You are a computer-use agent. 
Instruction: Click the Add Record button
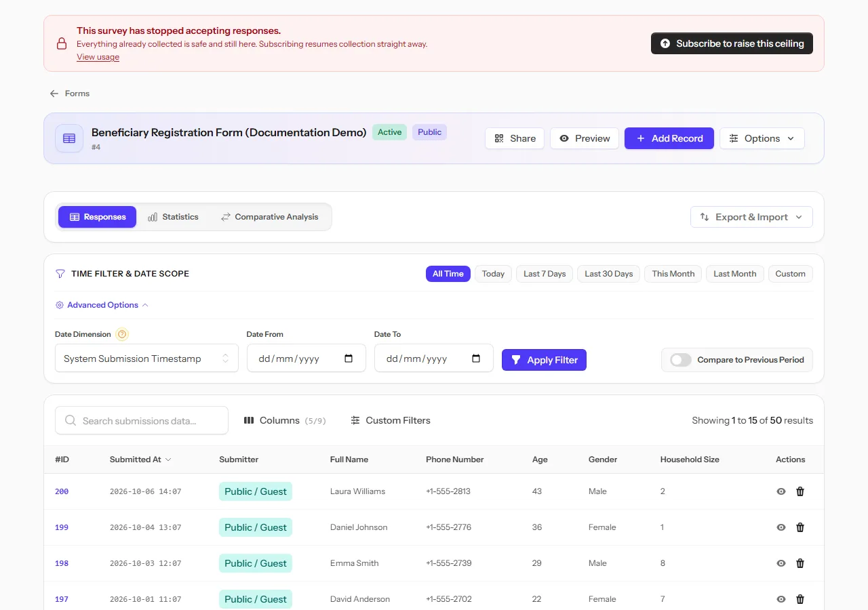pyautogui.click(x=669, y=138)
